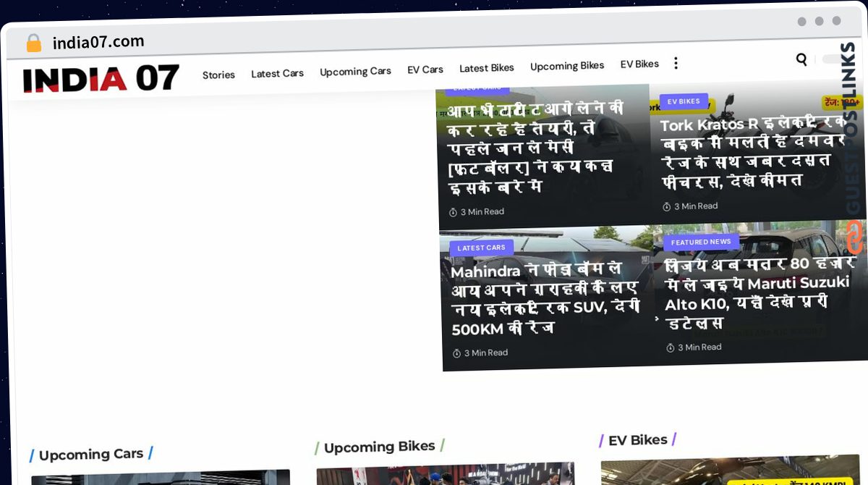Click the FEATURED NEWS category badge

coord(700,242)
